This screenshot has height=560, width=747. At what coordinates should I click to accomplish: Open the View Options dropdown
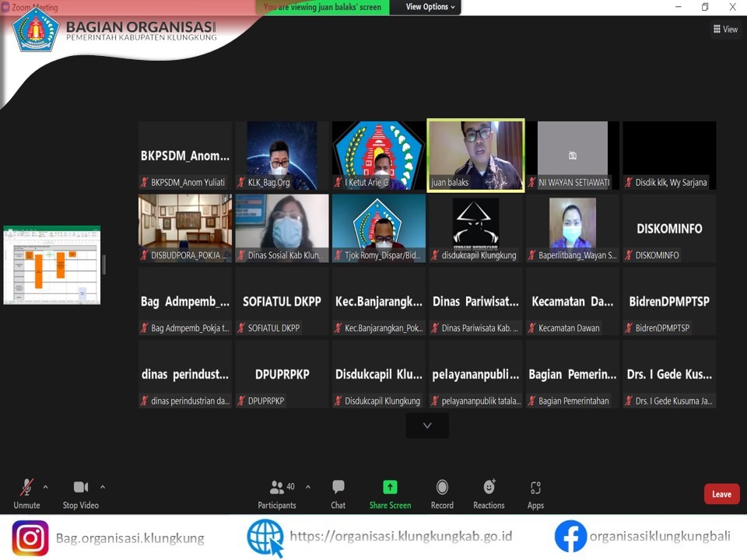(430, 7)
